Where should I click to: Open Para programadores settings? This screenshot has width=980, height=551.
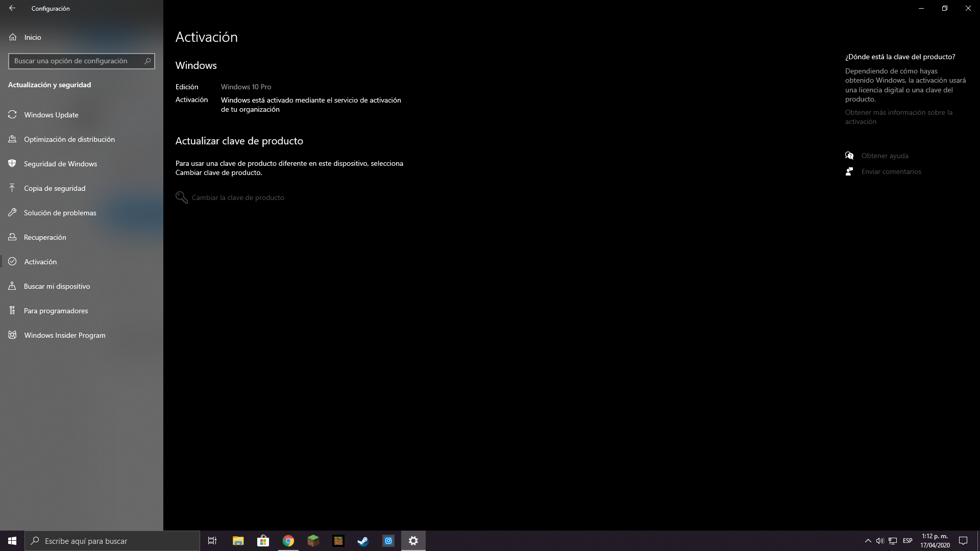56,311
